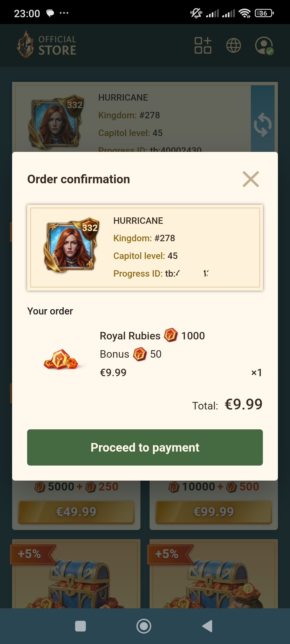The image size is (290, 644).
Task: Open left treasure chest +5% offer
Action: point(76,574)
